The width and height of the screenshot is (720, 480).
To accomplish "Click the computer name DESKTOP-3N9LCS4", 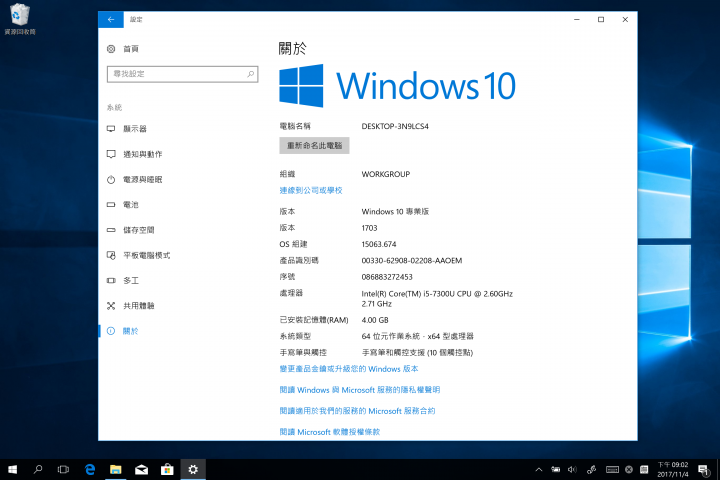I will (395, 126).
